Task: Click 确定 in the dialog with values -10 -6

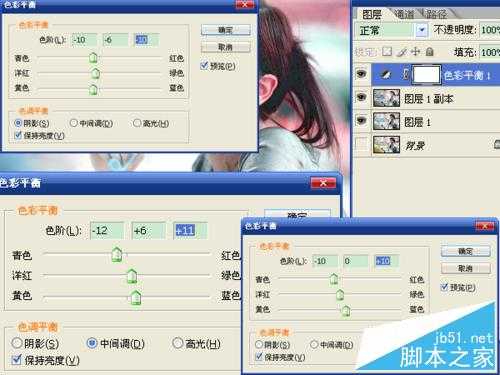Action: 226,30
